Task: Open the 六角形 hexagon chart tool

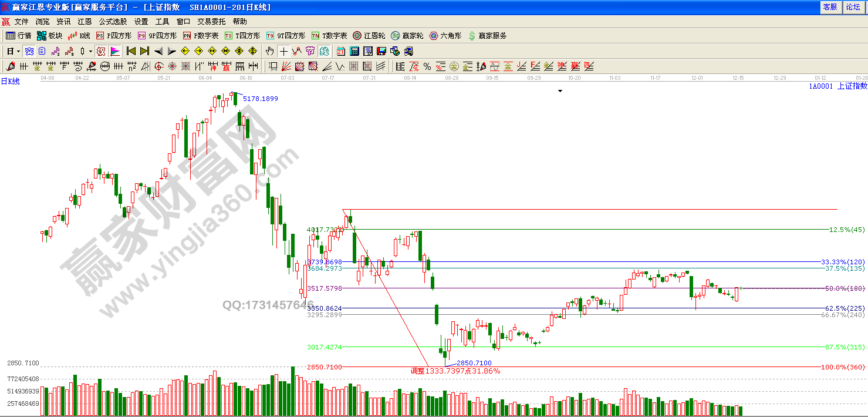Action: tap(445, 36)
